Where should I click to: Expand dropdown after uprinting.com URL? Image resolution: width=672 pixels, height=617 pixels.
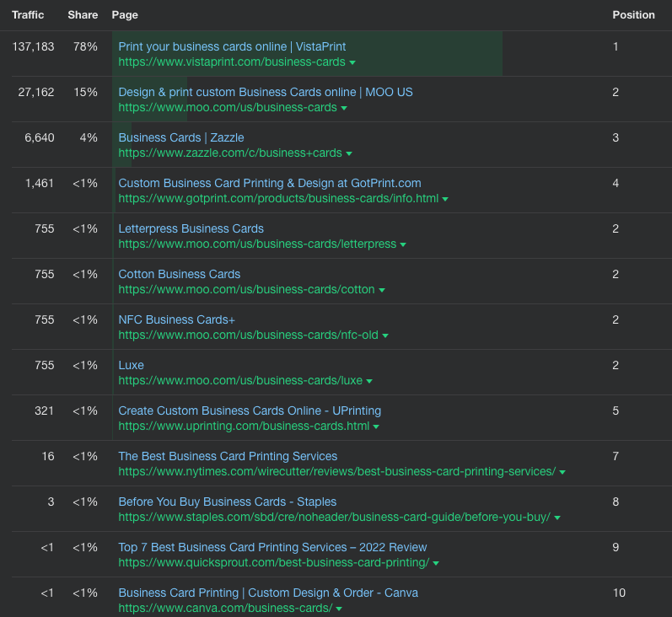(376, 427)
